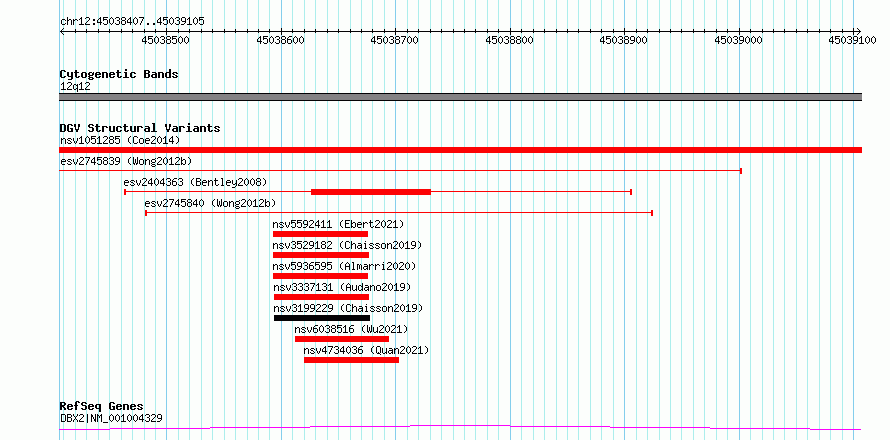This screenshot has width=890, height=440.
Task: Select the red nsv4734036 variant bar
Action: click(x=351, y=360)
